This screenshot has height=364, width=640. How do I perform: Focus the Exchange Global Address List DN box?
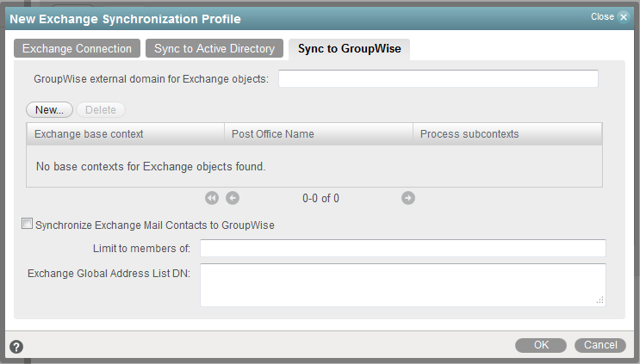402,284
